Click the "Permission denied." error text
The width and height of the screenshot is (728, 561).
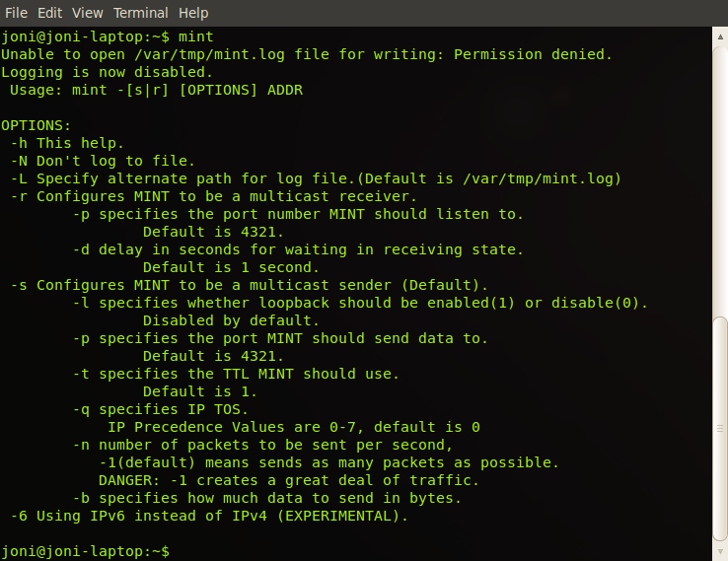click(x=533, y=54)
